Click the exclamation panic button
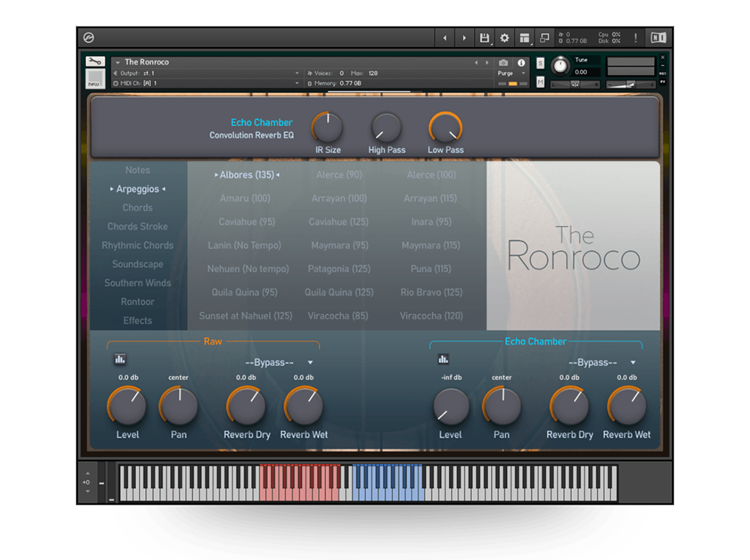 point(635,38)
